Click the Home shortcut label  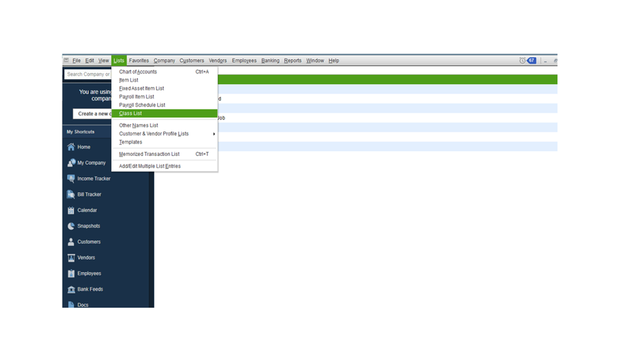(x=84, y=147)
